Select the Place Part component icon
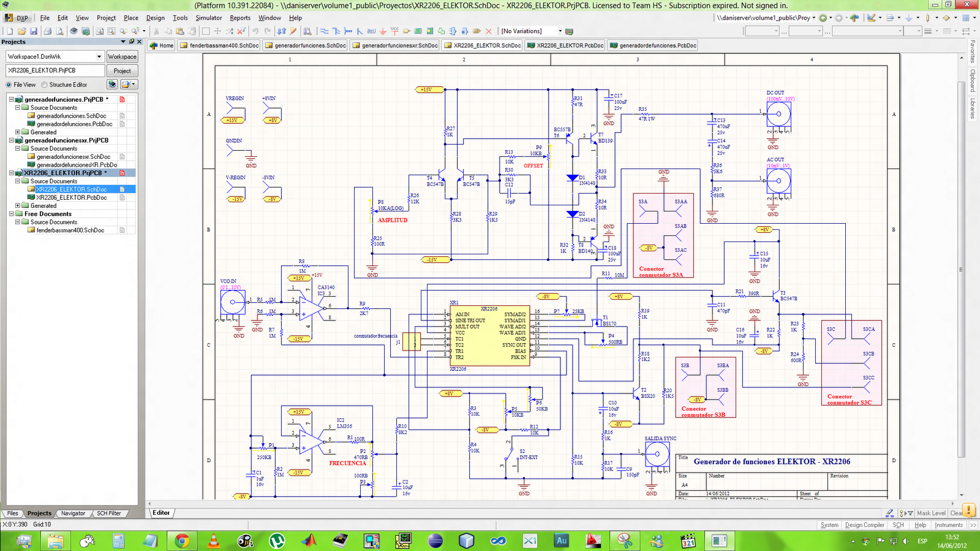The height and width of the screenshot is (551, 980). tap(406, 31)
